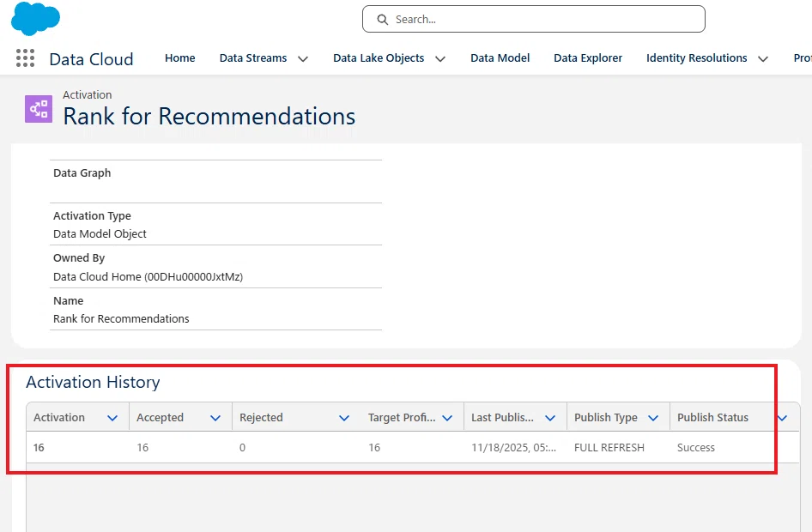Open the Data Lake Objects tab
Viewport: 812px width, 532px height.
tap(379, 58)
